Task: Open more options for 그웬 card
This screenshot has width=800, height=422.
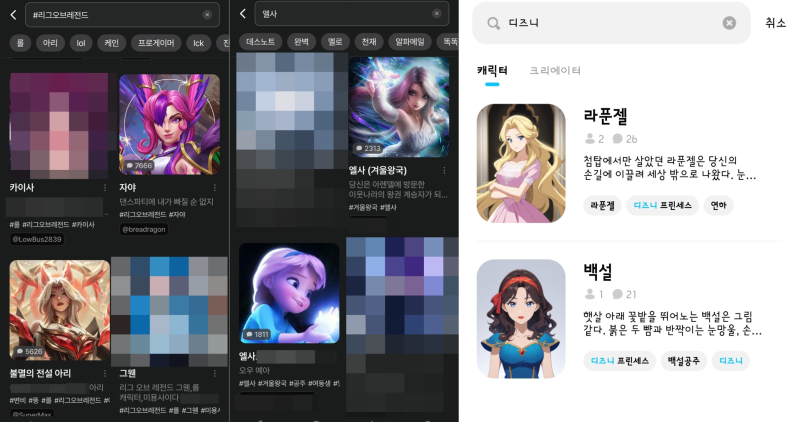Action: [x=215, y=374]
